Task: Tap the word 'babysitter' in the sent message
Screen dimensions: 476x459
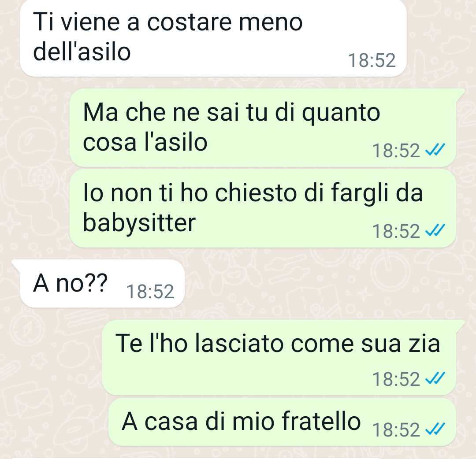Action: [139, 224]
